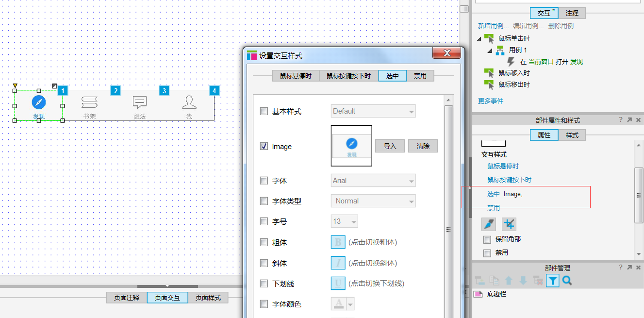This screenshot has width=644, height=318.
Task: Click the help icon of 部件管理 panel
Action: tap(621, 268)
